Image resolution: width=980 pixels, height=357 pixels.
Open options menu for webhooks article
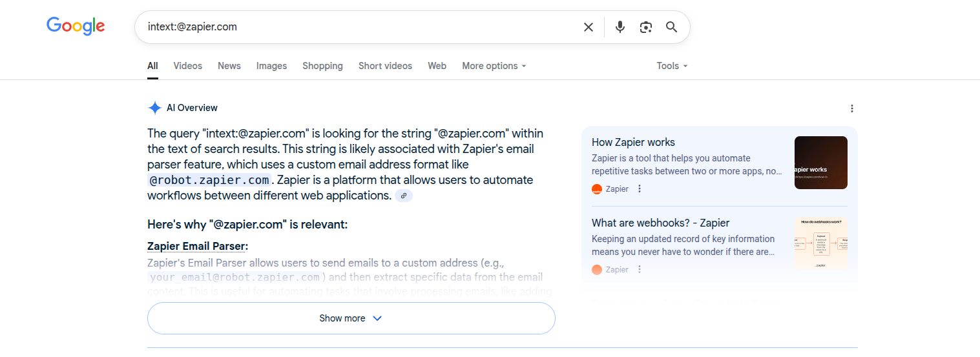point(640,270)
